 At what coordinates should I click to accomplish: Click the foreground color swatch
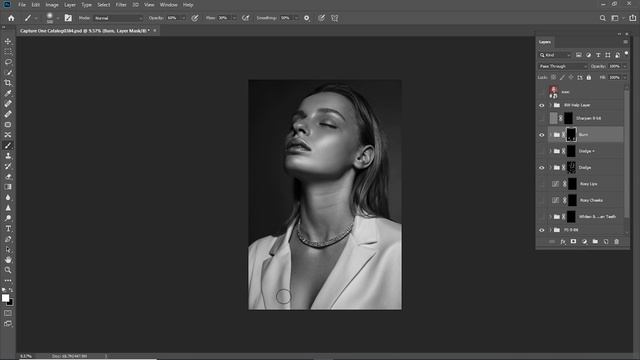5,298
